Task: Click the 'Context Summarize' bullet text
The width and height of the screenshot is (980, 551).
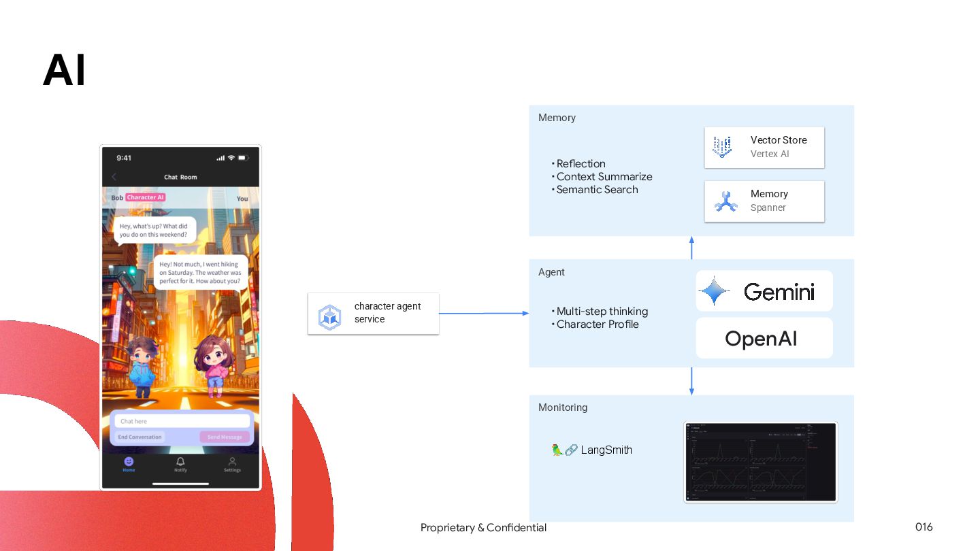Action: click(x=604, y=177)
